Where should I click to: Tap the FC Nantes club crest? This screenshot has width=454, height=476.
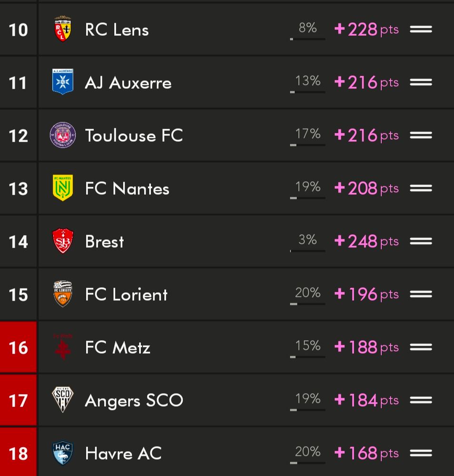(x=63, y=188)
